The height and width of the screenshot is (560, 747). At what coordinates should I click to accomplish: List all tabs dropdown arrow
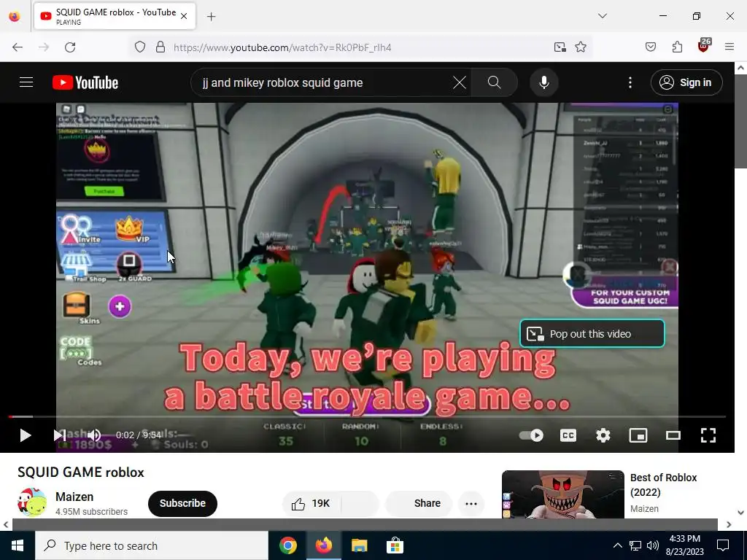tap(603, 16)
